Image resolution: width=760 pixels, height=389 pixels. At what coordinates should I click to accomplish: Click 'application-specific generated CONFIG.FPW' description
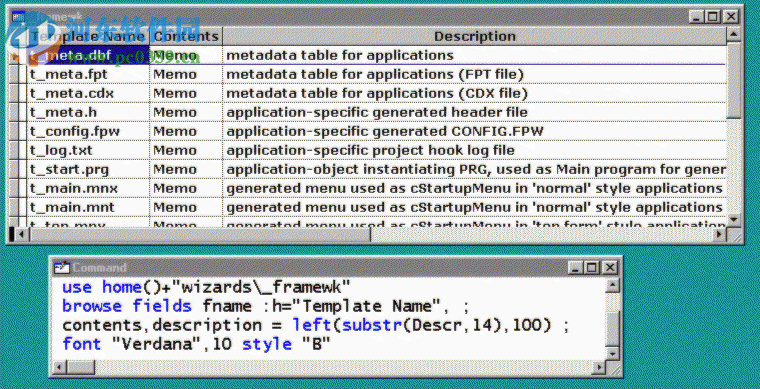tap(385, 131)
